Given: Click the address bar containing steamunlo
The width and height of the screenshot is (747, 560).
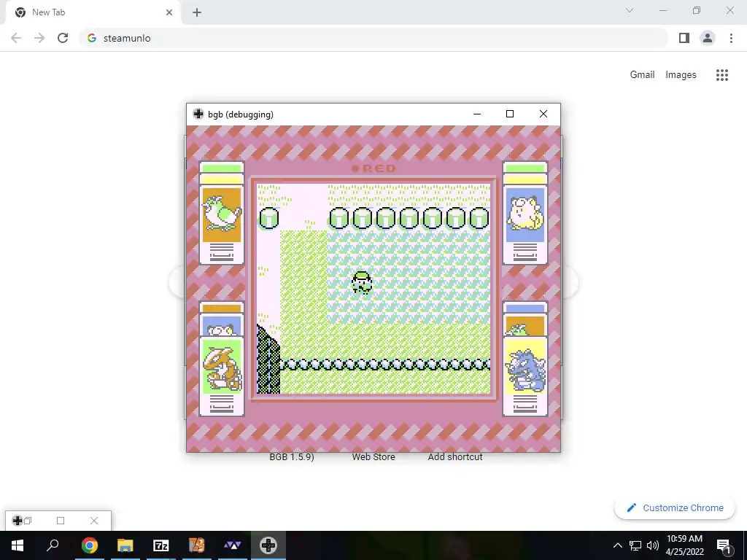Looking at the screenshot, I should [x=373, y=38].
